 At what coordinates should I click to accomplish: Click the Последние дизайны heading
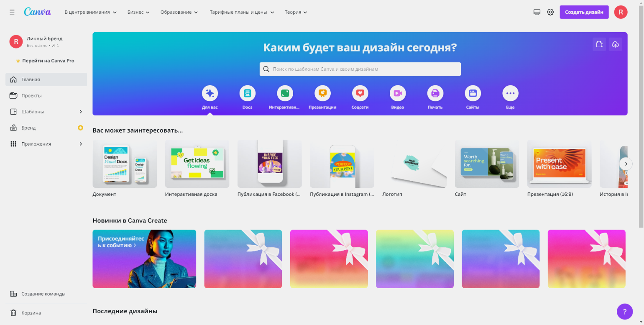[x=125, y=311]
